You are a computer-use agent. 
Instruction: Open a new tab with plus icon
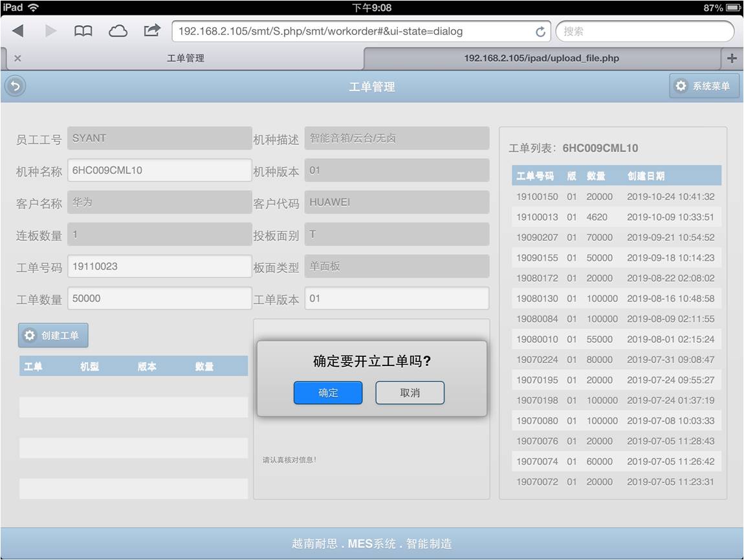coord(732,58)
